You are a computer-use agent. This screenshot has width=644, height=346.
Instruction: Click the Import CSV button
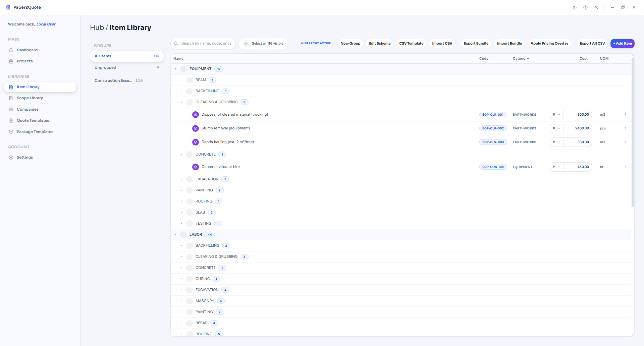point(442,44)
